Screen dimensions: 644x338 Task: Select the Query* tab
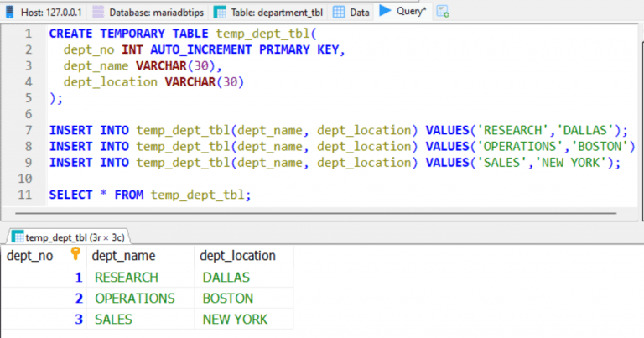click(402, 11)
